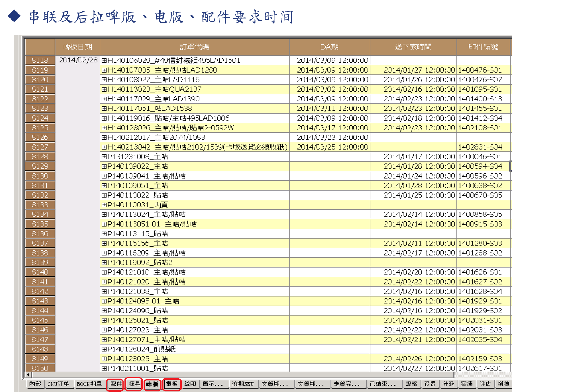Screen dimensions: 570x392
Task: Expand order H140213042 with 卡版送貨 note
Action: click(104, 147)
